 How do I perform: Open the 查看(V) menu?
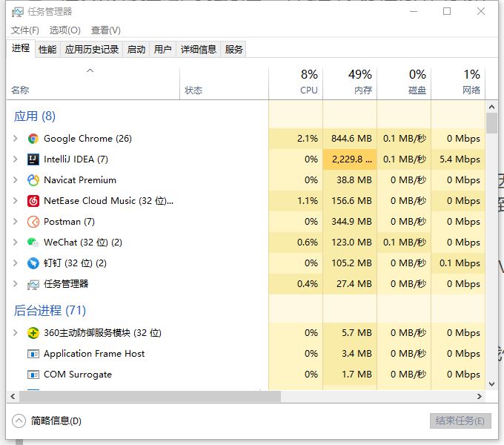click(105, 30)
